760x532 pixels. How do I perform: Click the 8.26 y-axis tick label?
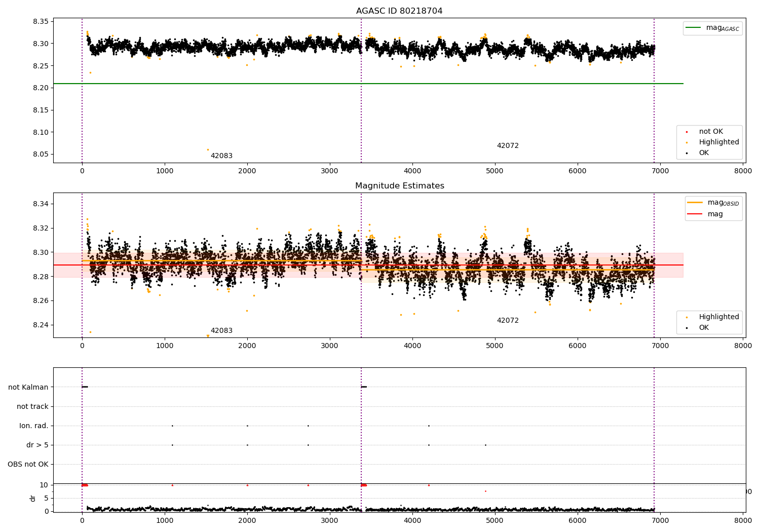pos(41,301)
